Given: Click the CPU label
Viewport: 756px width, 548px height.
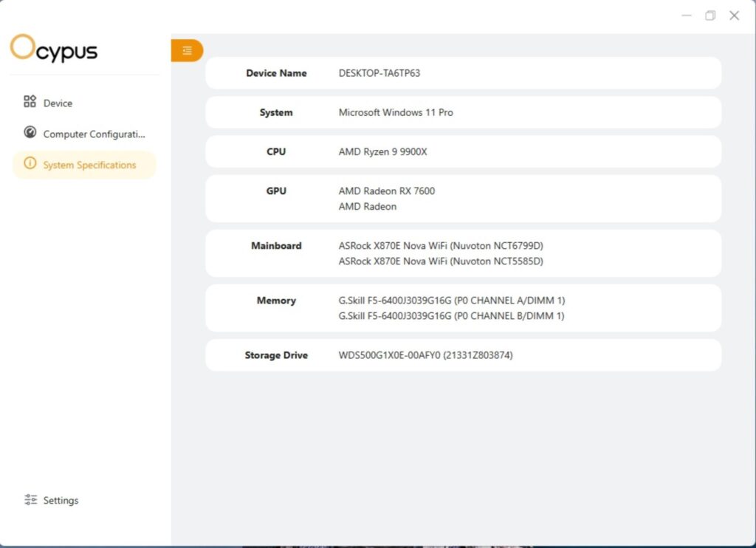Looking at the screenshot, I should click(276, 151).
